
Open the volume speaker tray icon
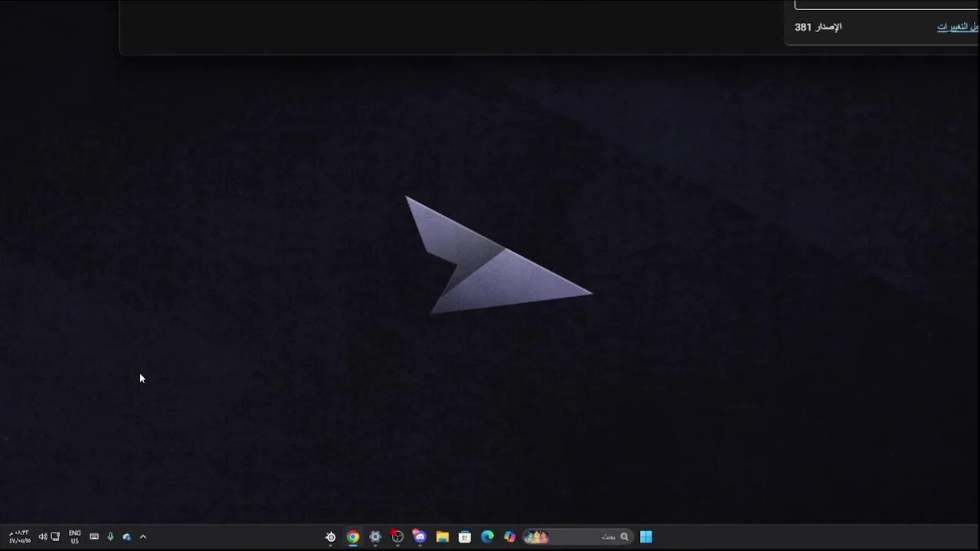click(x=43, y=536)
